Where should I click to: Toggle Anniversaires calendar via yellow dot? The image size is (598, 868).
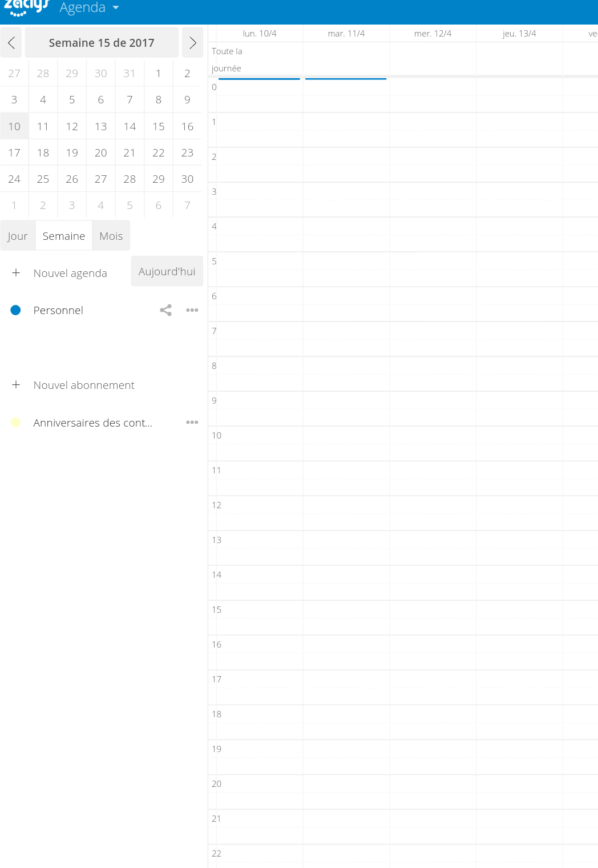[x=16, y=423]
